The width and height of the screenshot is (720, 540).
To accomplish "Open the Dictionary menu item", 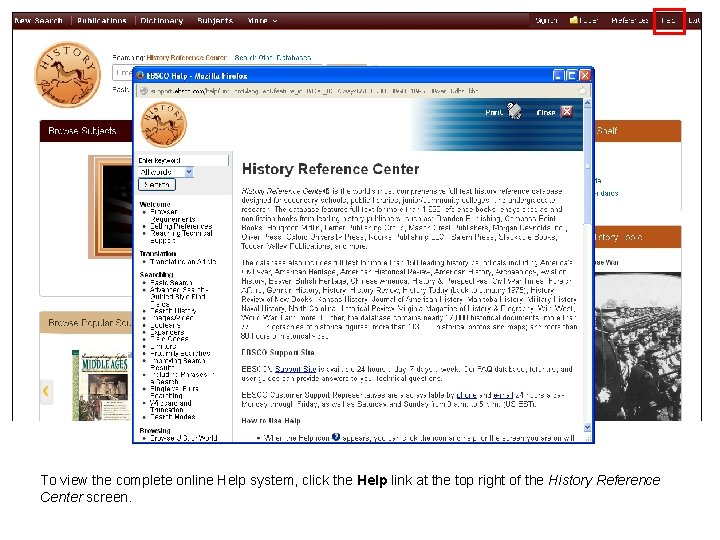I will tap(162, 21).
